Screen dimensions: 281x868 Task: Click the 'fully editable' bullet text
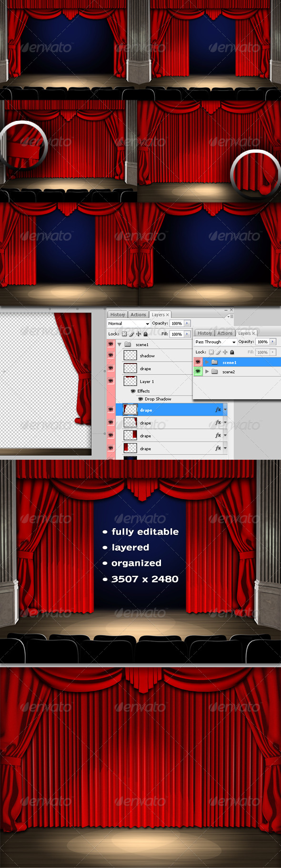pos(145,532)
